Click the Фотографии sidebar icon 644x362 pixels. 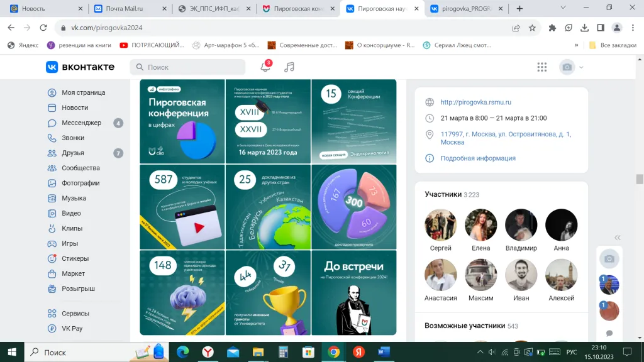click(52, 183)
